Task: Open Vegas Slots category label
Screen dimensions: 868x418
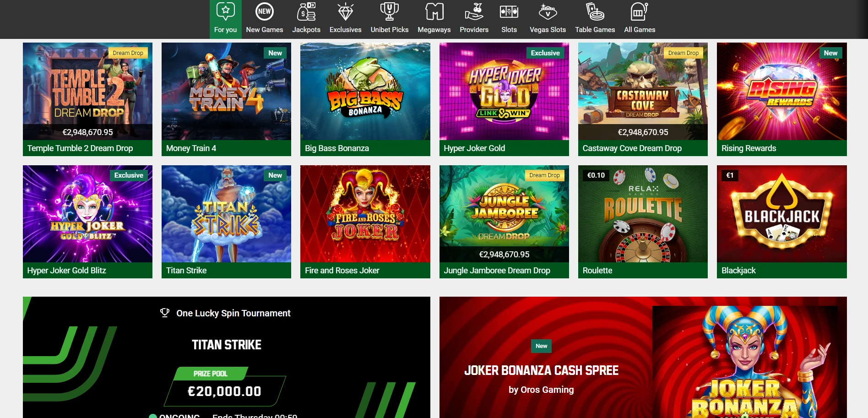Action: pos(548,30)
